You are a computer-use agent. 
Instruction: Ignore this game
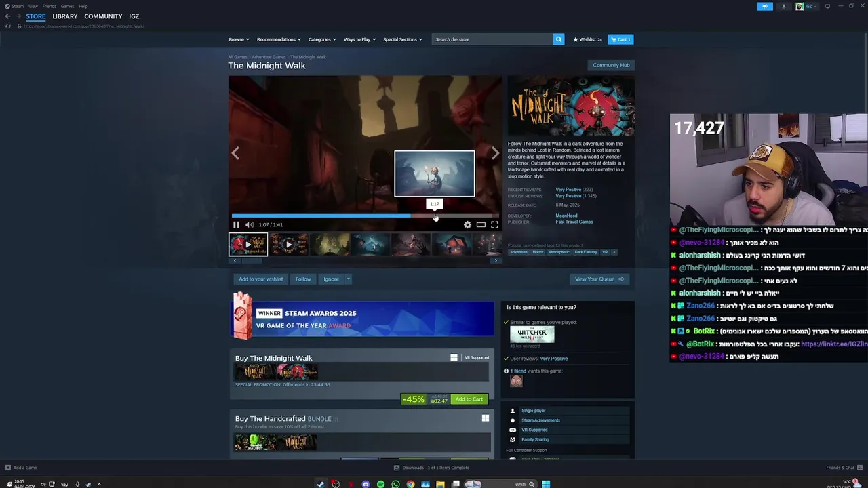331,279
